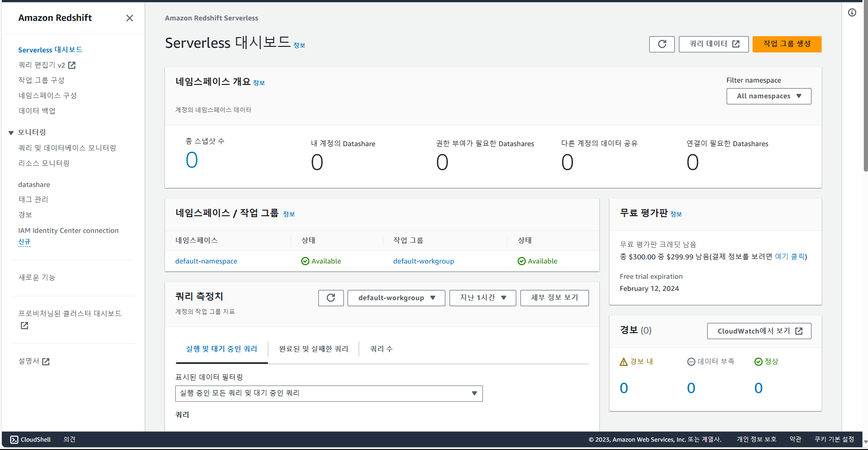
Task: Select the 실행 및 대기 중인 쿼리 tab
Action: [222, 349]
